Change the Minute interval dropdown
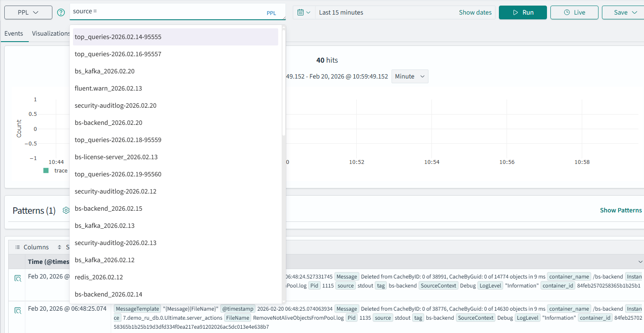The image size is (644, 333). click(410, 76)
